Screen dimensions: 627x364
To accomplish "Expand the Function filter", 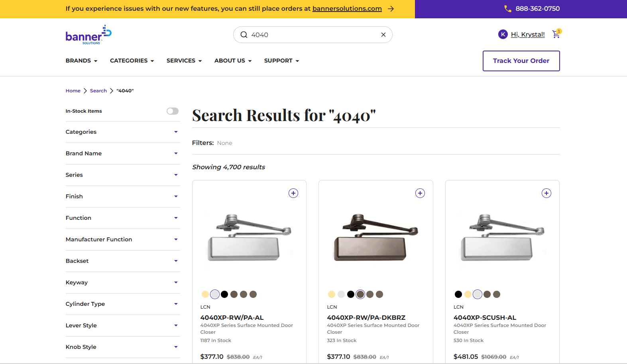I will pyautogui.click(x=123, y=218).
